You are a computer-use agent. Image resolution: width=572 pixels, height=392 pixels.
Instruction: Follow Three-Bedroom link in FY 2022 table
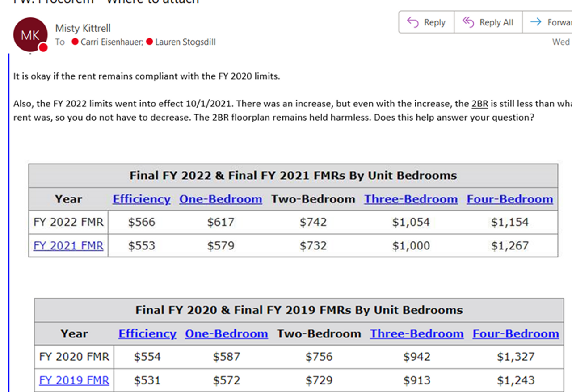tap(411, 199)
